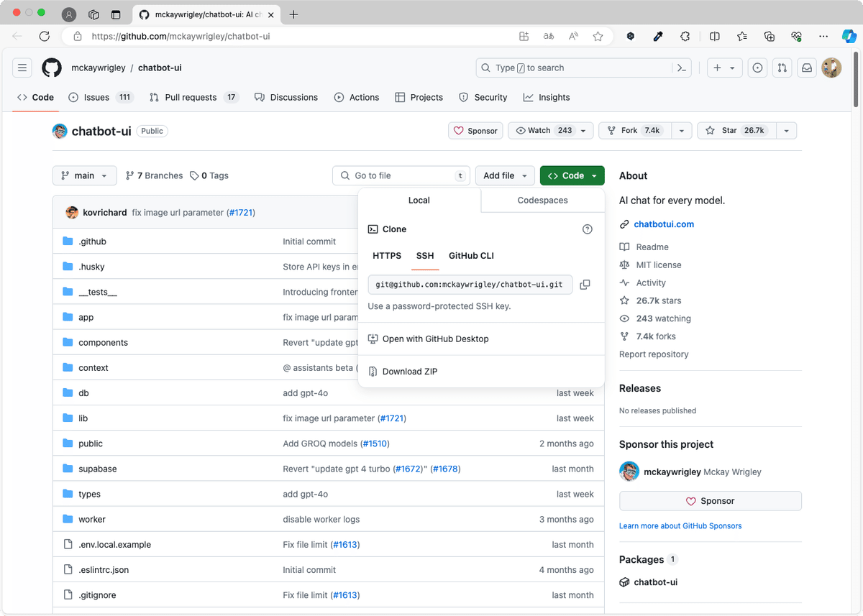Open a new browser tab with plus button

point(293,14)
